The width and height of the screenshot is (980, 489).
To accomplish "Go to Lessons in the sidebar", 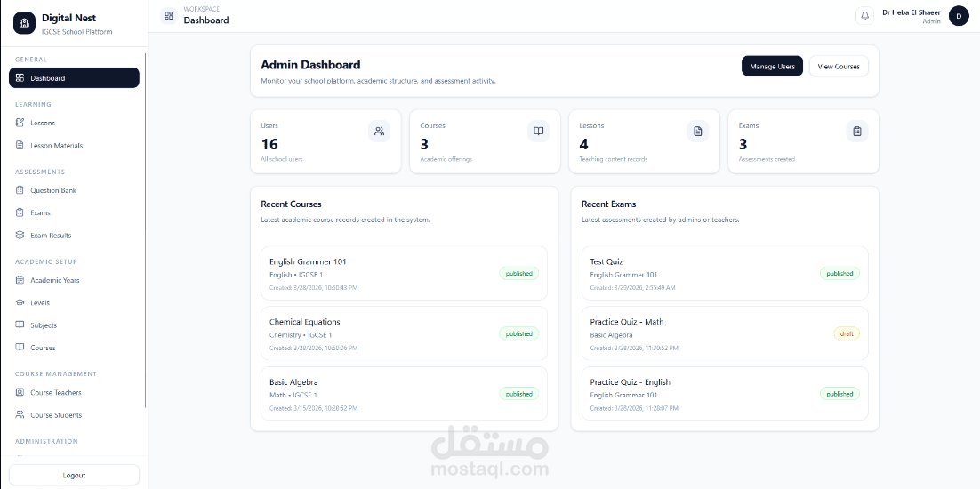I will pyautogui.click(x=74, y=123).
